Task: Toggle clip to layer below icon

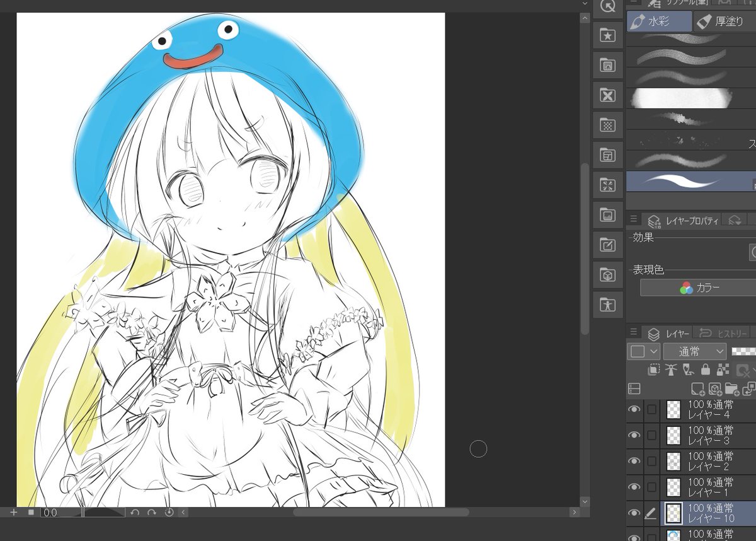Action: pos(655,369)
